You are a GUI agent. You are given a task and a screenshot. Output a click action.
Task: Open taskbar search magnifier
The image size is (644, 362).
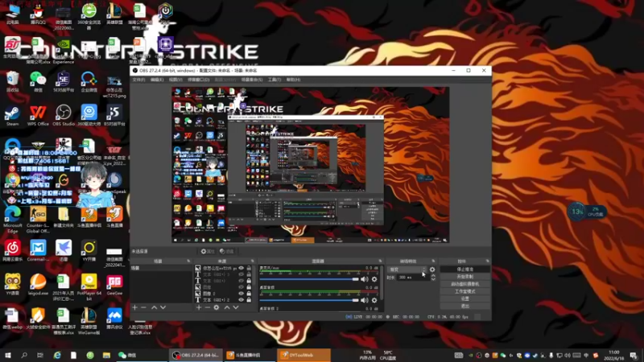(x=24, y=355)
